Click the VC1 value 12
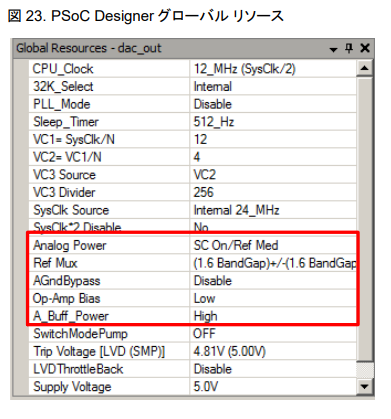Viewport: 391px width, 419px height. pos(200,140)
